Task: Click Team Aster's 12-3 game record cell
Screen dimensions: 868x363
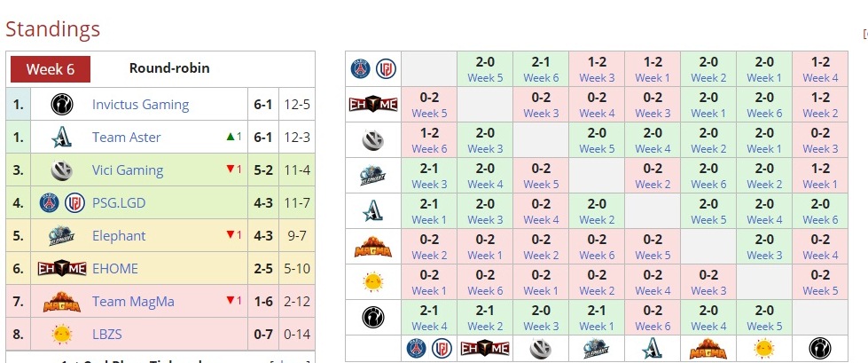Action: (297, 138)
